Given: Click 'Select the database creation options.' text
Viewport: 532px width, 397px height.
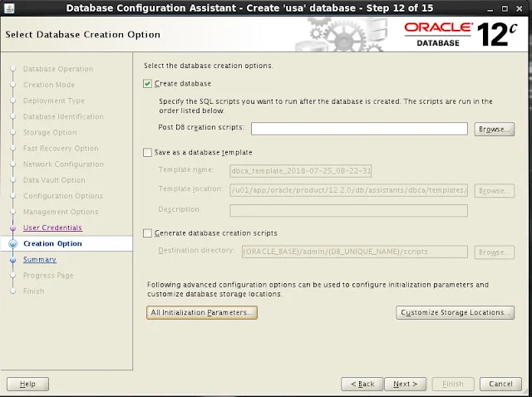Looking at the screenshot, I should point(209,66).
